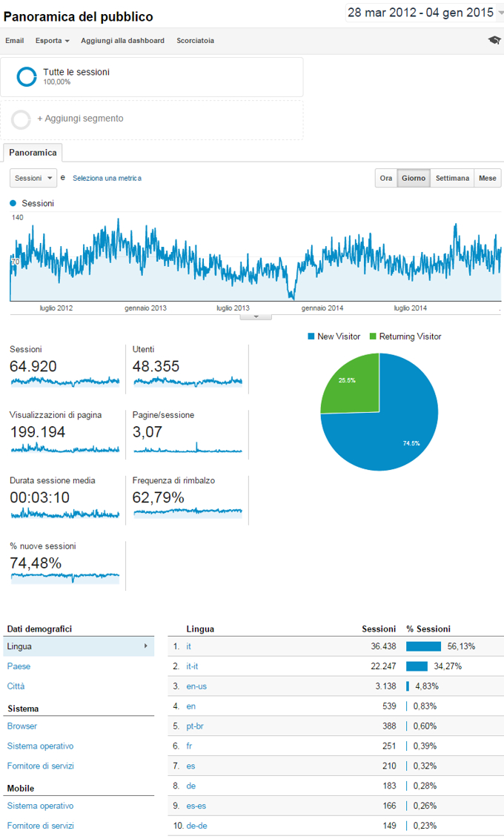504x839 pixels.
Task: Click the de-de language link
Action: (197, 826)
